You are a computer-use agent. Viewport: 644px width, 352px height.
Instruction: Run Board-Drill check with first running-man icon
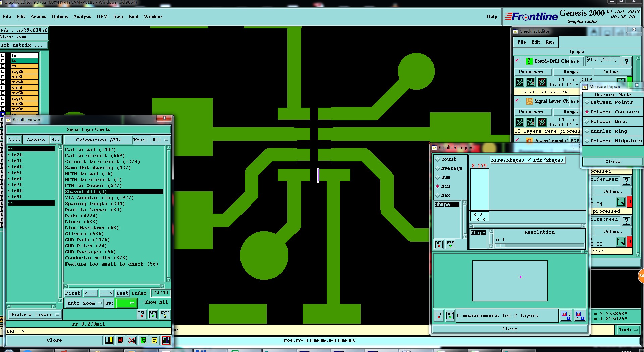coord(519,82)
